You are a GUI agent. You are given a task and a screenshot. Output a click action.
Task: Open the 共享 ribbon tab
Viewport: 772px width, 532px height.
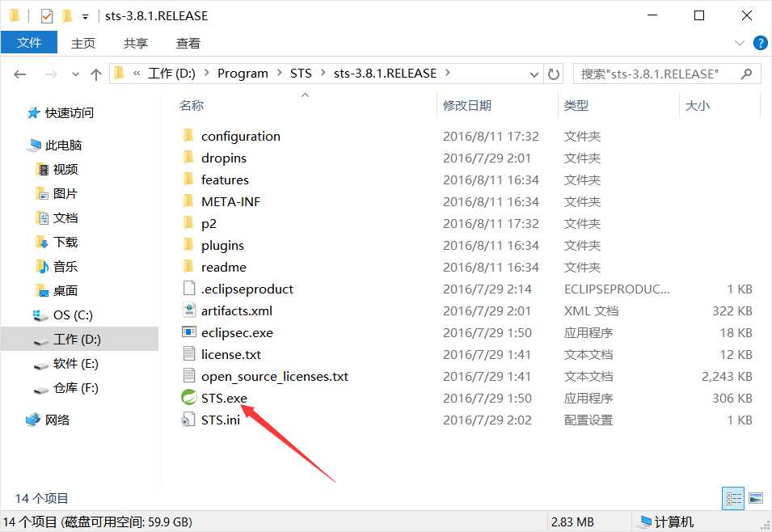[136, 44]
